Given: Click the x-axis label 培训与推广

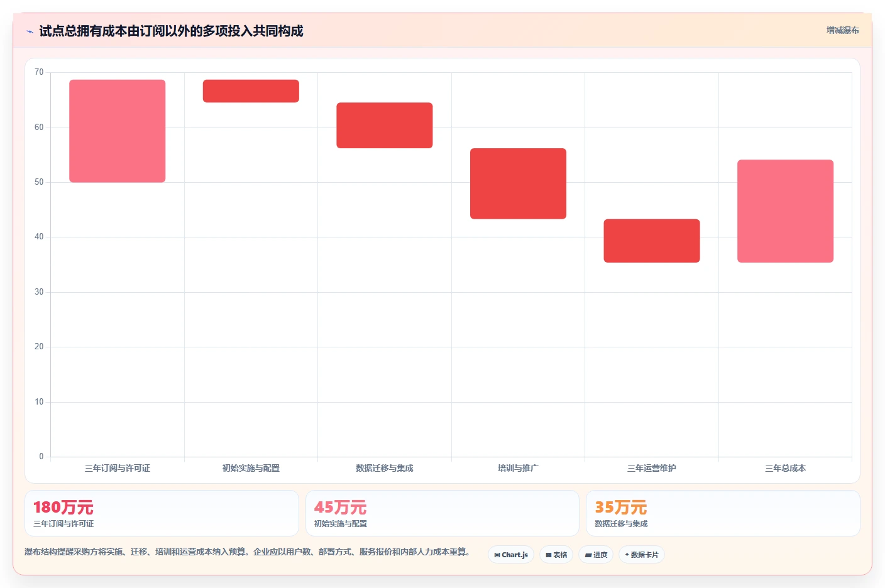Looking at the screenshot, I should coord(518,468).
